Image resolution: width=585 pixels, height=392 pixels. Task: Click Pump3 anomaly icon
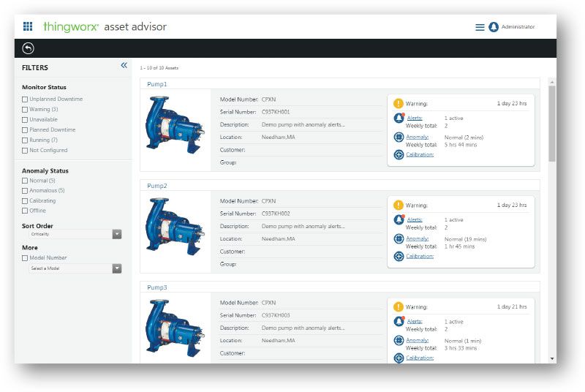(399, 340)
